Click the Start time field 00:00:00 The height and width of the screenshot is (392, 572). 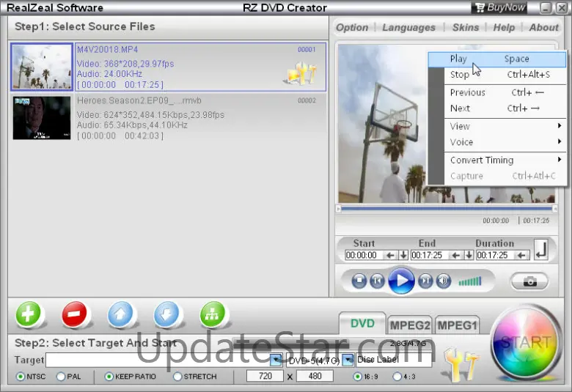click(364, 255)
